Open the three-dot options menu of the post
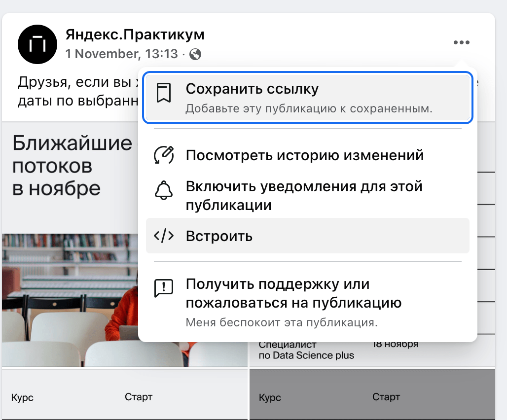 point(462,42)
